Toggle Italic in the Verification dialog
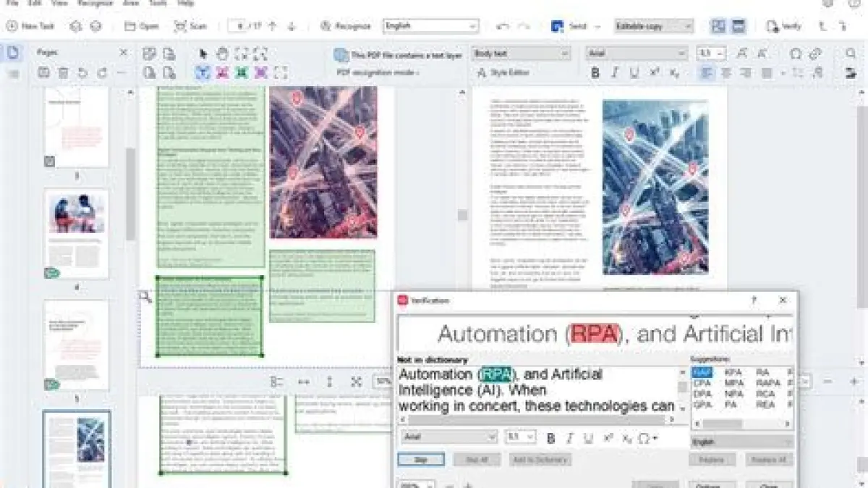Viewport: 868px width, 488px height. pyautogui.click(x=569, y=437)
